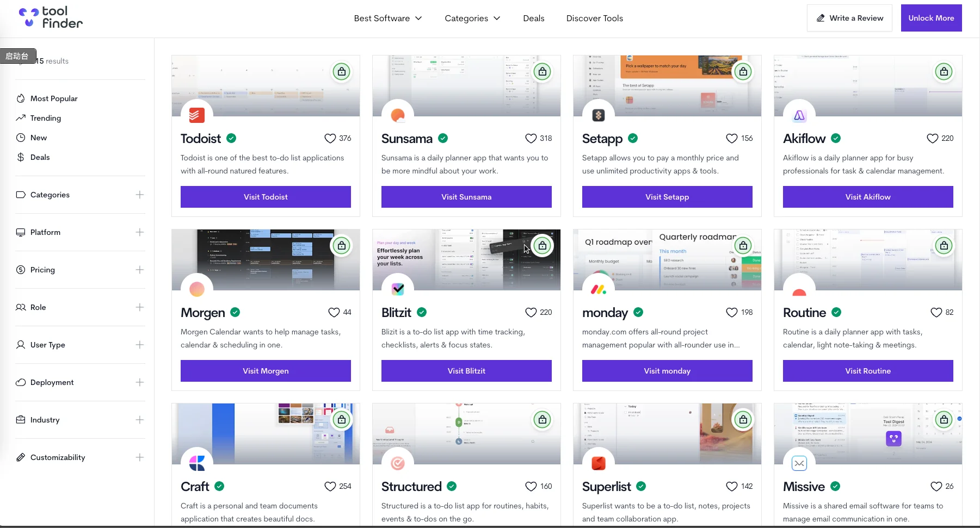This screenshot has height=528, width=980.
Task: Click the Morgen app logo icon
Action: pos(197,289)
